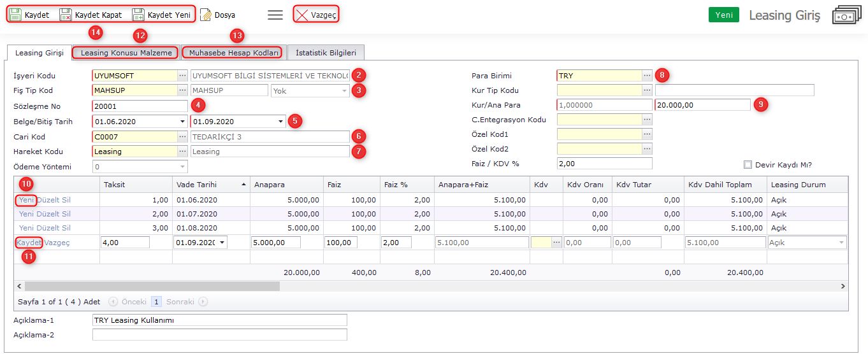
Task: Open the İstatistik Bilgileri tab
Action: 326,53
